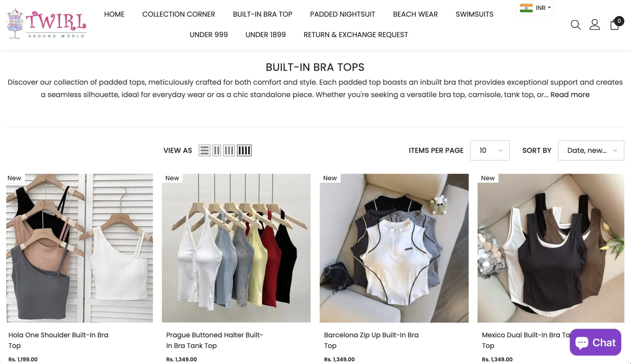Open the search magnifier icon
The height and width of the screenshot is (364, 631).
click(575, 25)
